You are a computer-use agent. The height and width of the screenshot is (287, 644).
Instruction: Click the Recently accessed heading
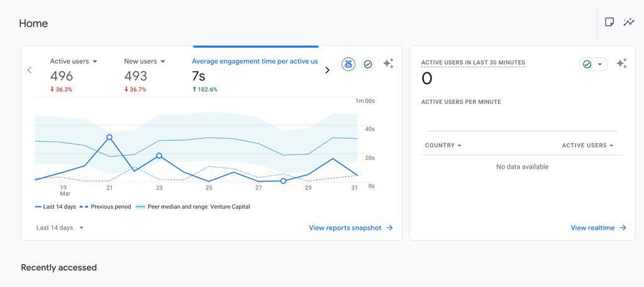pos(58,267)
